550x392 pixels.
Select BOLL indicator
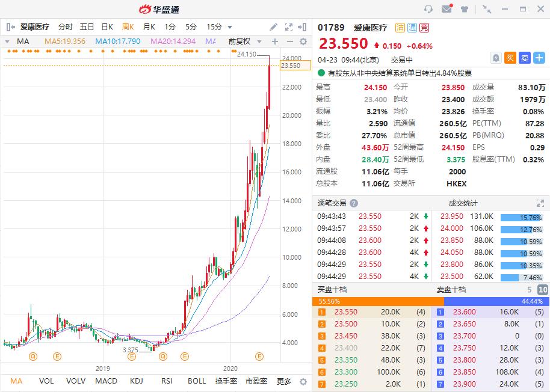point(197,381)
